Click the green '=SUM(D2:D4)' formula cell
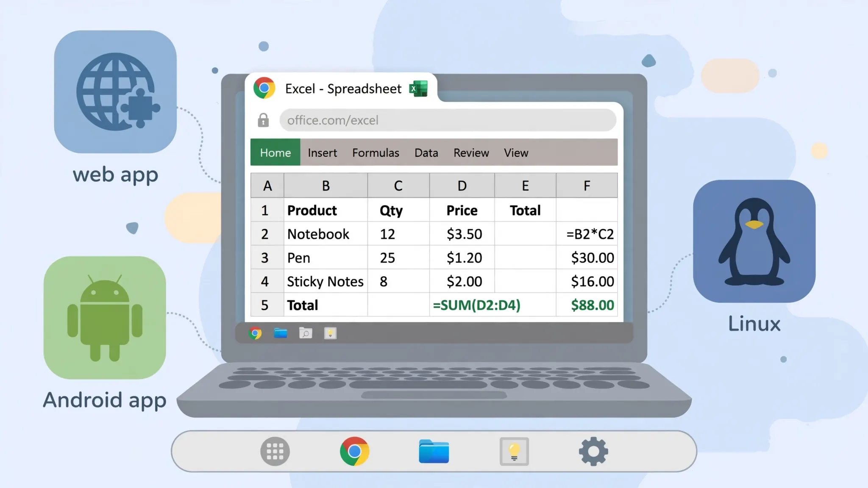868x488 pixels. [493, 305]
